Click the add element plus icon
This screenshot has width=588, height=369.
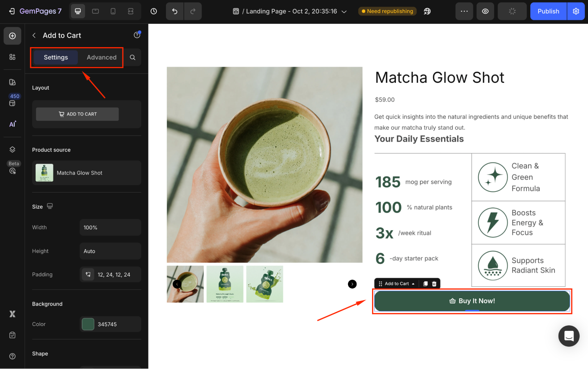[12, 36]
